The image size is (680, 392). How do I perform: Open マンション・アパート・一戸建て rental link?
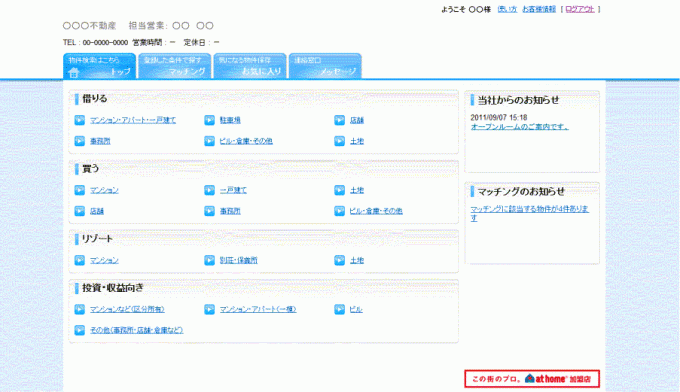tap(133, 120)
